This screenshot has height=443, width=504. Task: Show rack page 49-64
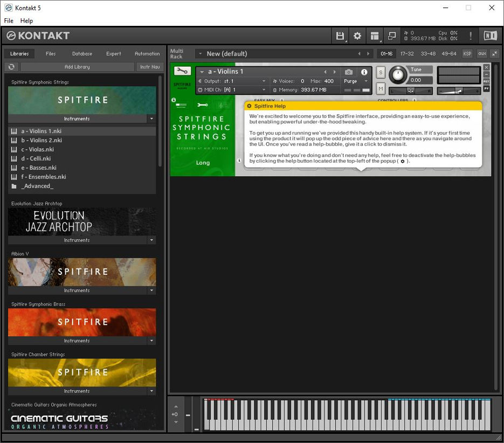pos(448,54)
